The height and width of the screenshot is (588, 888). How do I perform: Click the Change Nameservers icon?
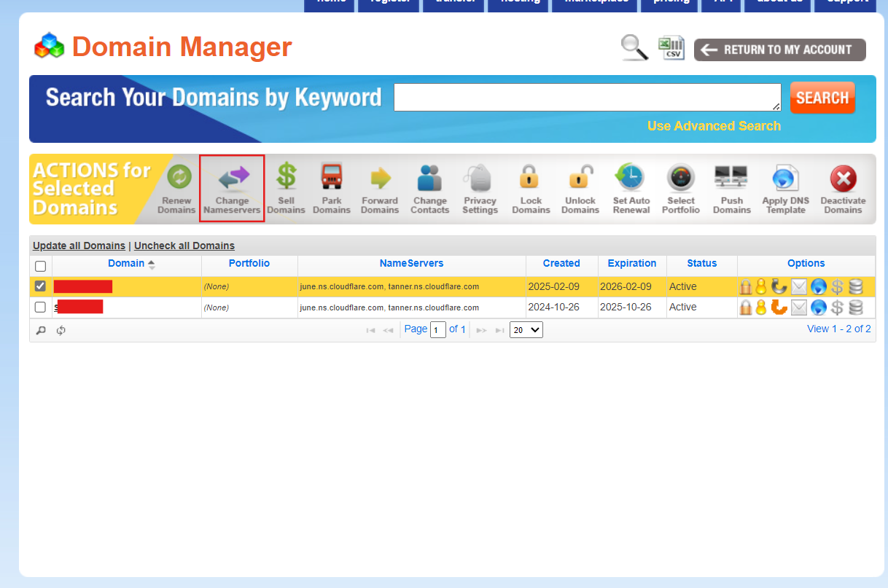[x=232, y=179]
